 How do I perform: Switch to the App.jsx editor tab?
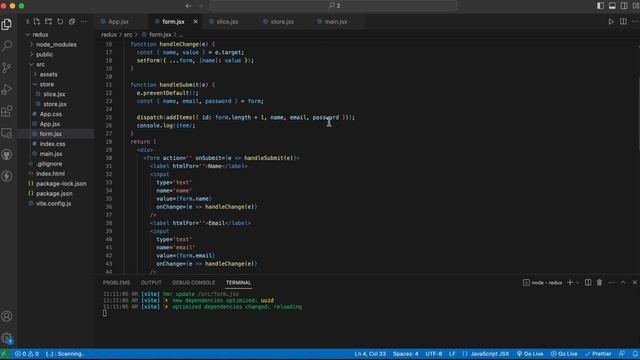pos(118,22)
